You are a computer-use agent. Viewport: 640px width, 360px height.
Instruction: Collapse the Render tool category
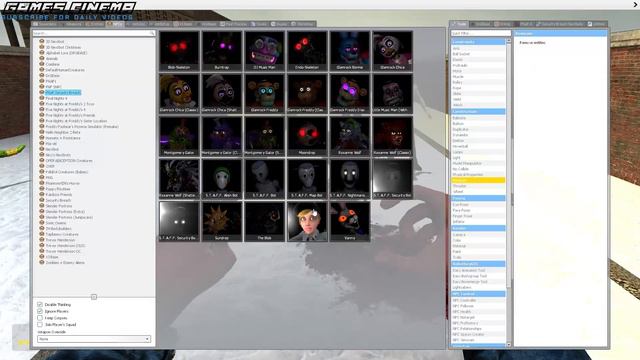tap(478, 228)
